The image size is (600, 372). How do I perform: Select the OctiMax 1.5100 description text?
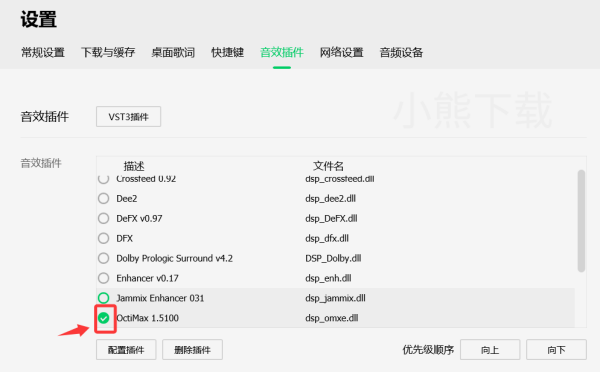click(148, 318)
